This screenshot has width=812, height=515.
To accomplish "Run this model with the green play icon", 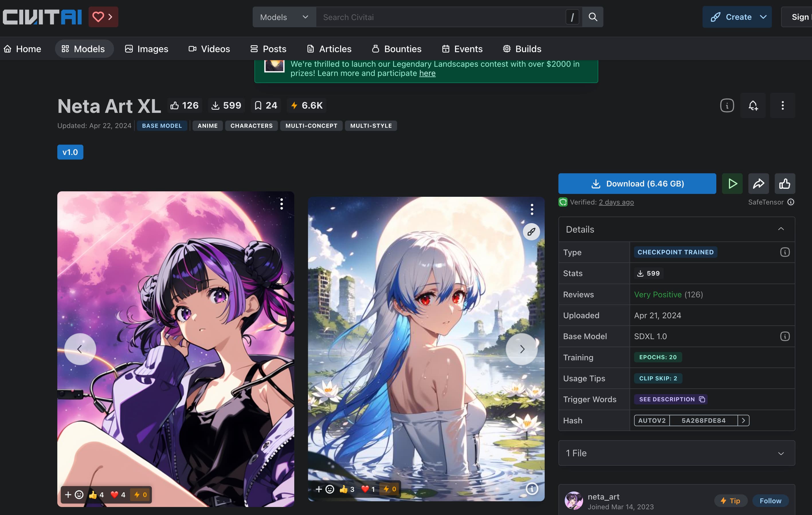I will click(732, 184).
